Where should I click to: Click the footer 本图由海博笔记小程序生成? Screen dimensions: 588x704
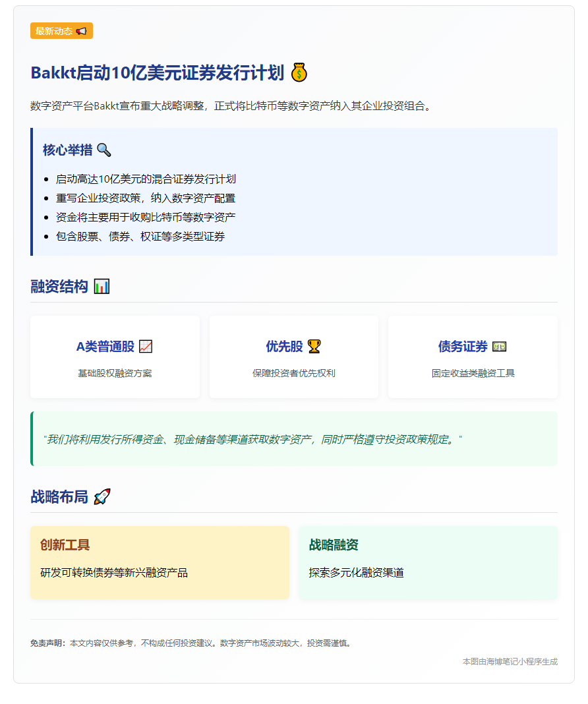(510, 661)
